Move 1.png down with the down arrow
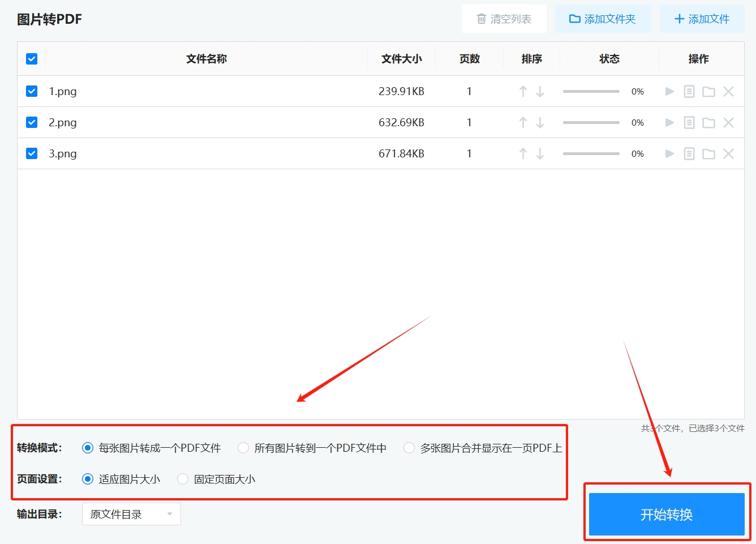 540,91
